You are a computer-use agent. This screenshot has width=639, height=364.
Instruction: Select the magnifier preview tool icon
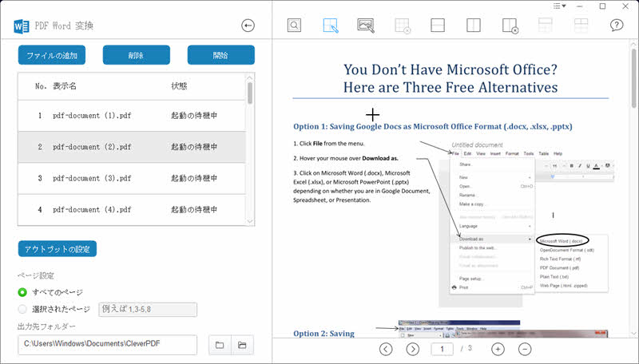pyautogui.click(x=294, y=26)
